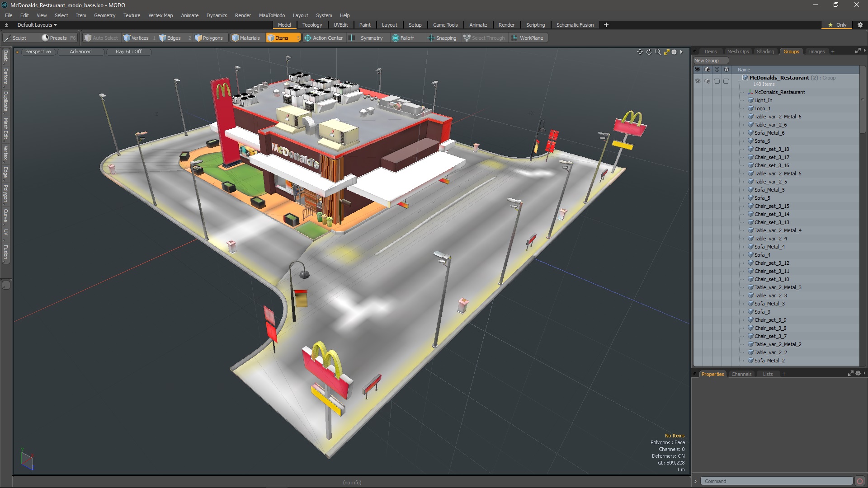
Task: Toggle render camera for McDonalds_Restaurant group
Action: (708, 81)
